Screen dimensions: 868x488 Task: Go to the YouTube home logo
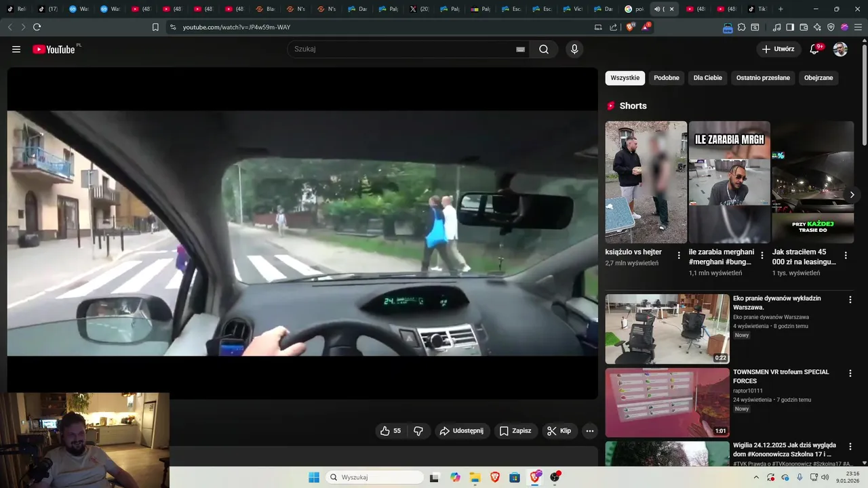pos(54,49)
